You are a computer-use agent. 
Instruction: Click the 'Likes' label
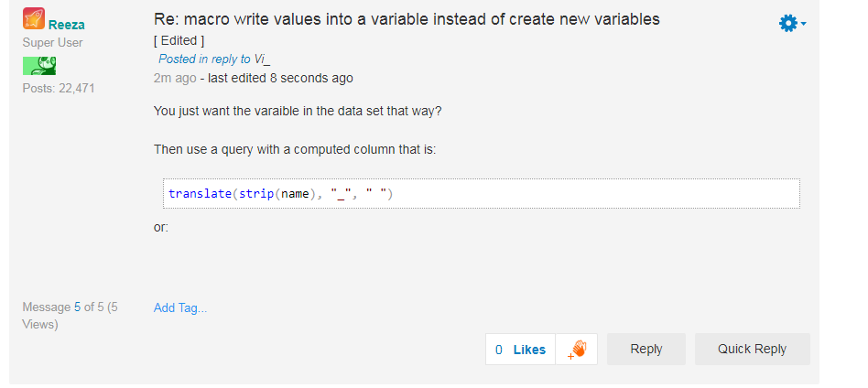(x=529, y=350)
